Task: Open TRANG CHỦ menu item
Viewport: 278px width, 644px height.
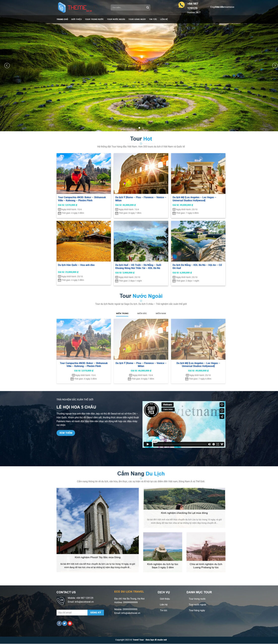Action: (x=62, y=19)
